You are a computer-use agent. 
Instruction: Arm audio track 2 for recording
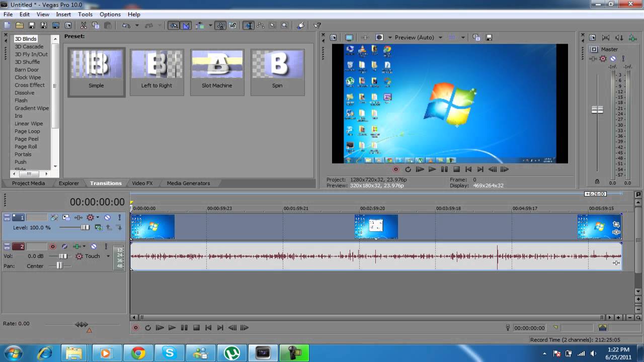pos(52,246)
